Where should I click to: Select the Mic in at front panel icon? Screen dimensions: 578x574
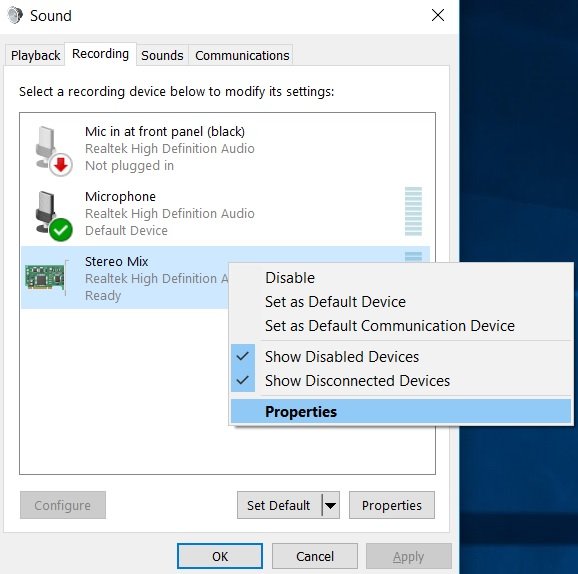53,150
